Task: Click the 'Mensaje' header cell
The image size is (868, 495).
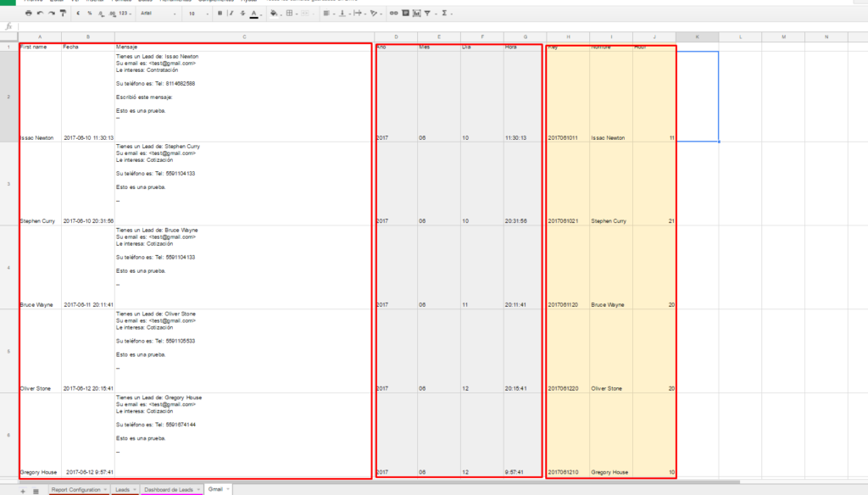Action: (244, 47)
